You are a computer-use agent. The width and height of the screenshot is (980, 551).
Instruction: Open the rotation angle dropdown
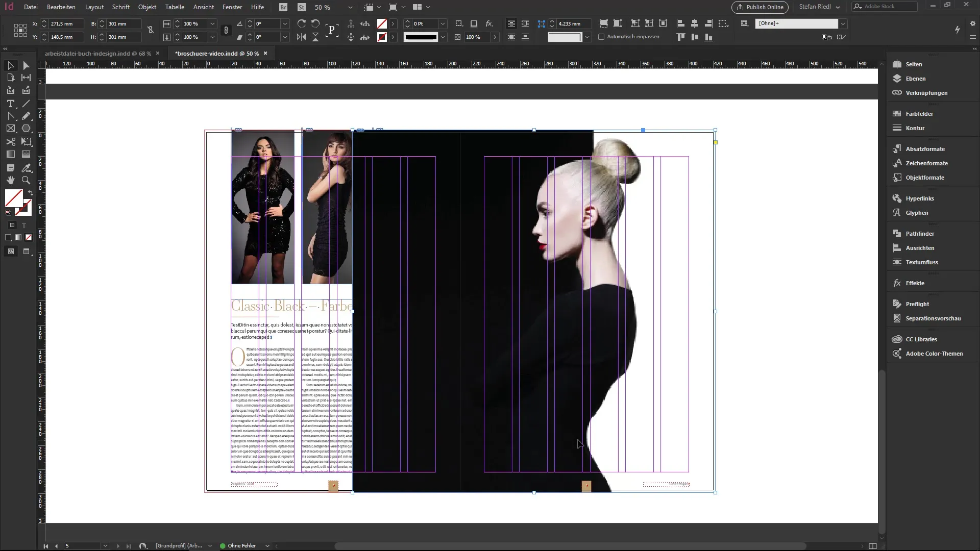coord(285,23)
